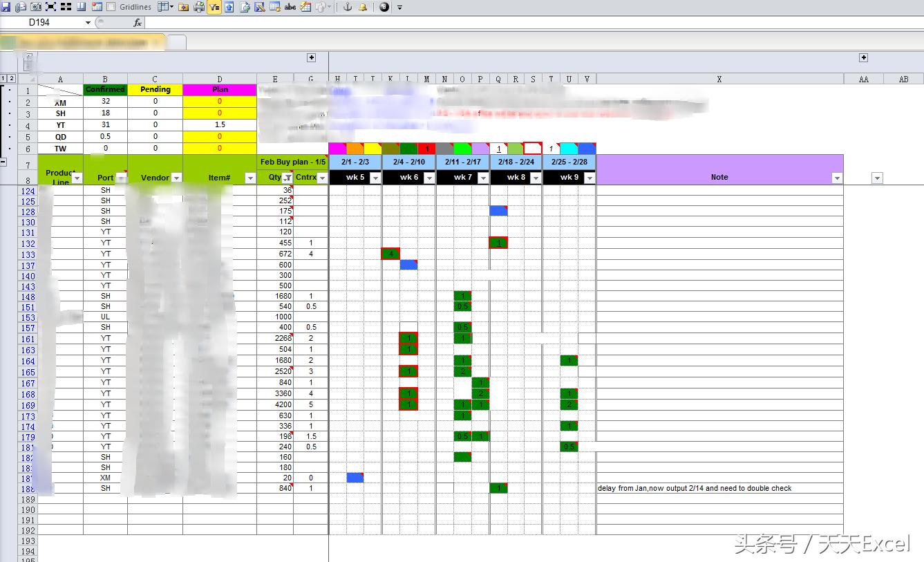924x562 pixels.
Task: Click the YT plan cell showing 1.5
Action: click(220, 124)
